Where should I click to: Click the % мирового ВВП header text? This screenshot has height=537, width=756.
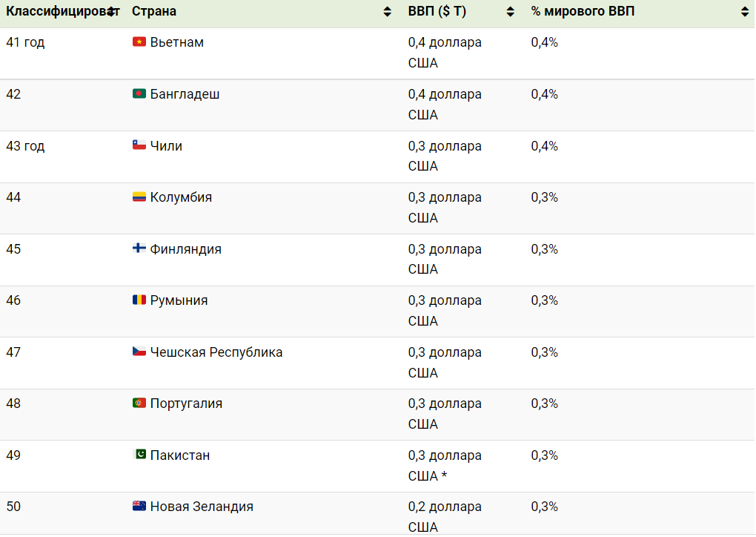pos(583,12)
